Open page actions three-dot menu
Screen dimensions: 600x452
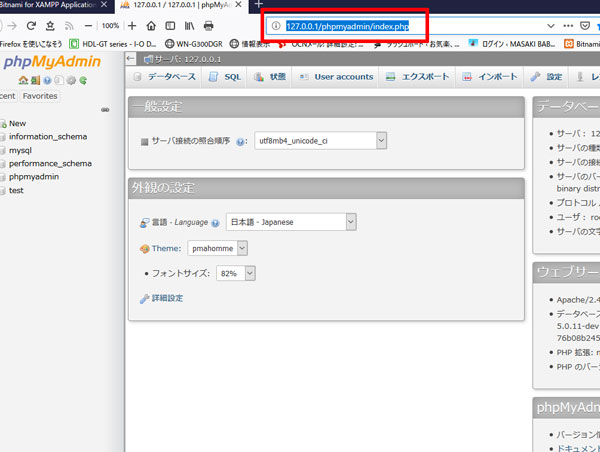568,26
